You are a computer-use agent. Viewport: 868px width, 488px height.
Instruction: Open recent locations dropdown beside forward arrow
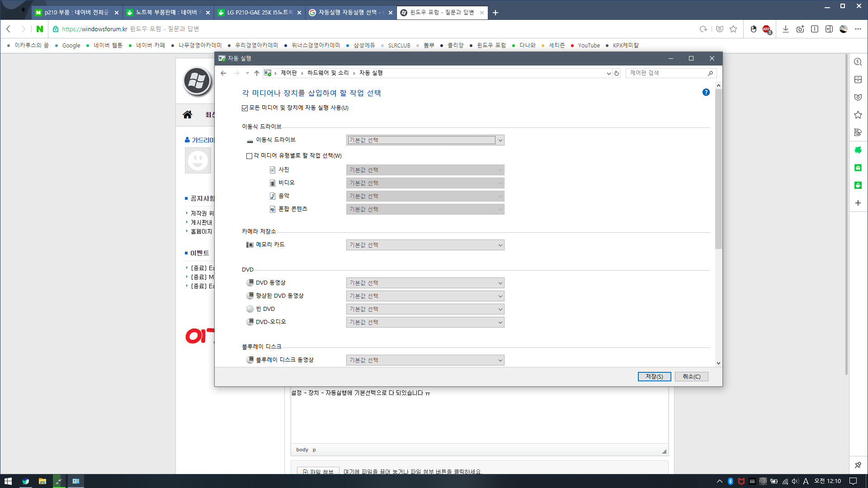click(247, 73)
